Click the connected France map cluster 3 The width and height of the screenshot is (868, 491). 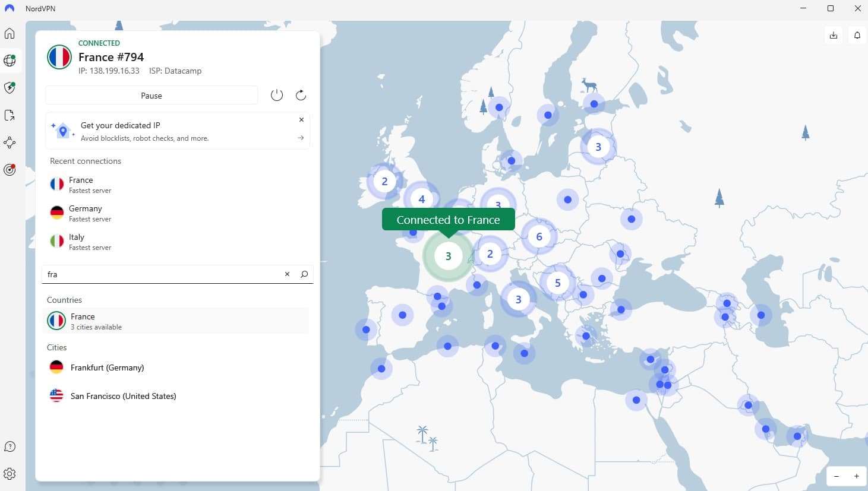pos(449,256)
